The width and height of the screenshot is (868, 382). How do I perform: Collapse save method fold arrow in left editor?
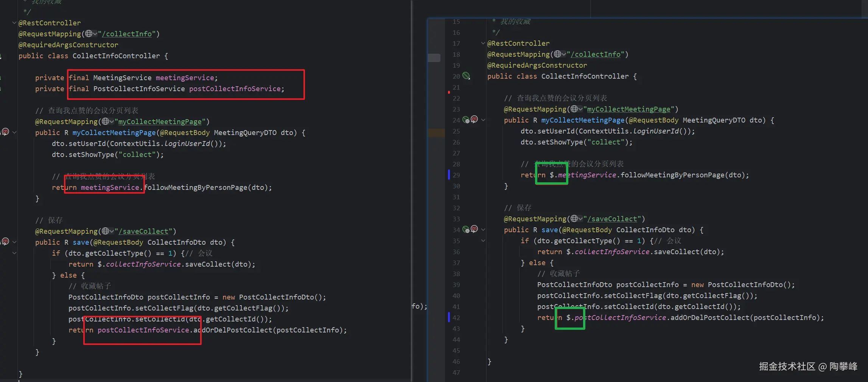pos(14,242)
